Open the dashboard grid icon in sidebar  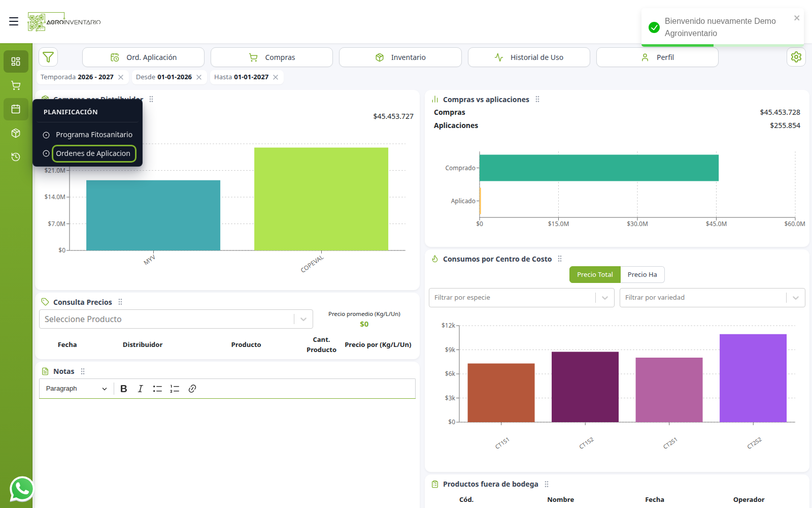point(16,61)
